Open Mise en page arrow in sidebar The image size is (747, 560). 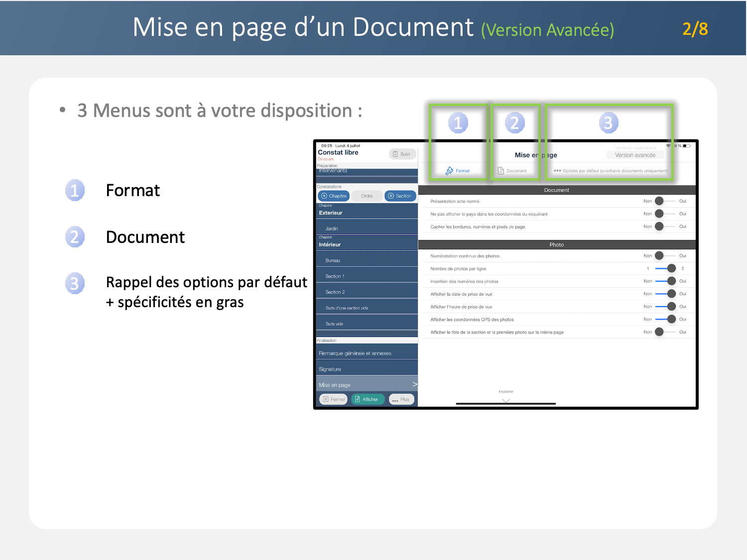414,384
